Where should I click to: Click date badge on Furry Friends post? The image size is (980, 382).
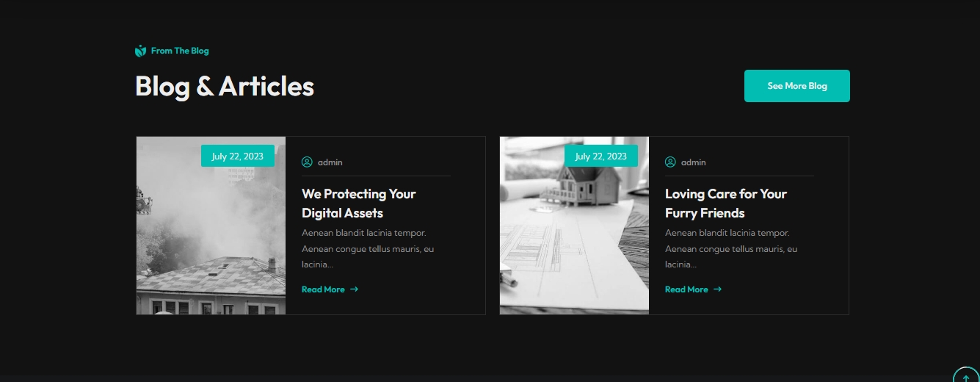pyautogui.click(x=600, y=156)
